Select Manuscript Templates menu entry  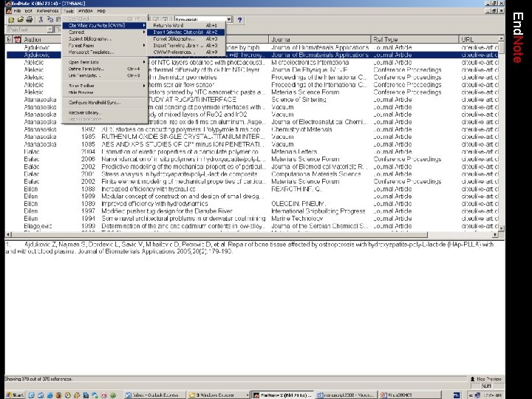tap(105, 52)
